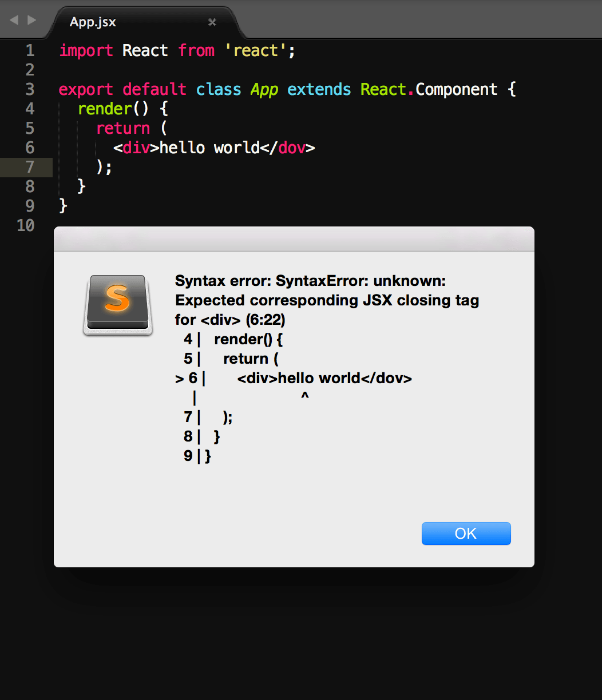Viewport: 602px width, 700px height.
Task: Click 'Expected corresponding JSX closing tag' message line
Action: pyautogui.click(x=327, y=300)
